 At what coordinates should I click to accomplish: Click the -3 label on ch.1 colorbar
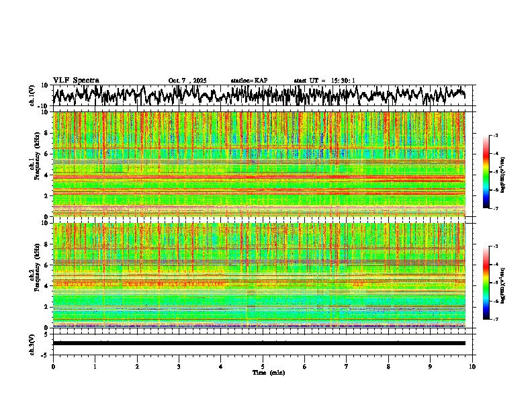(x=496, y=136)
